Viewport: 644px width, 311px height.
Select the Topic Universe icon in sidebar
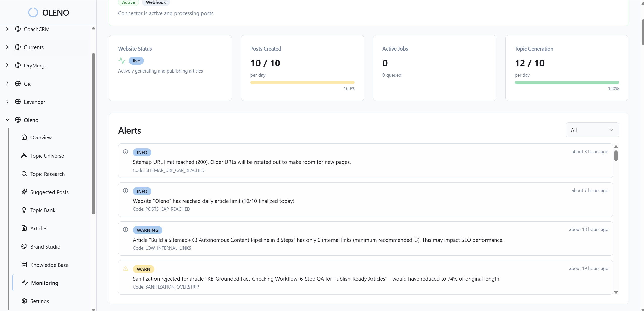tap(24, 155)
